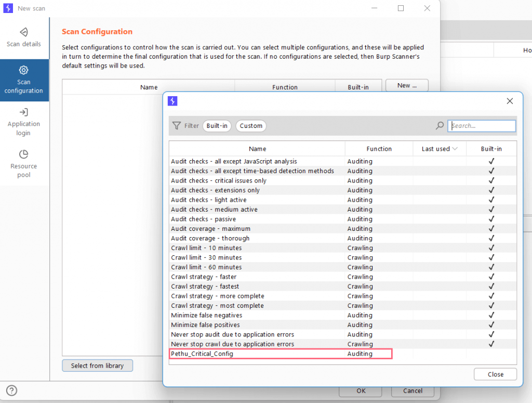Click the Built-in column header in library dialog

[x=491, y=149]
